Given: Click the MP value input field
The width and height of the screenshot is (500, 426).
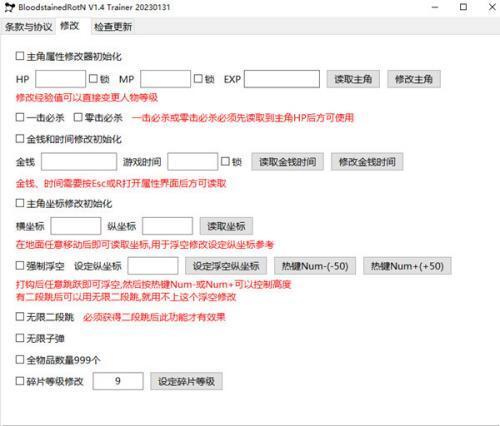Looking at the screenshot, I should pos(165,79).
